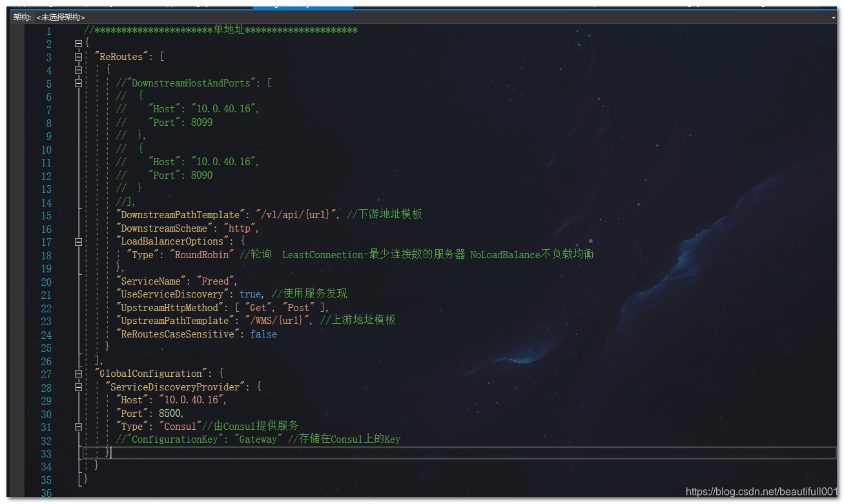Toggle the fold marker beside line 31
This screenshot has height=504, width=844.
pyautogui.click(x=79, y=427)
